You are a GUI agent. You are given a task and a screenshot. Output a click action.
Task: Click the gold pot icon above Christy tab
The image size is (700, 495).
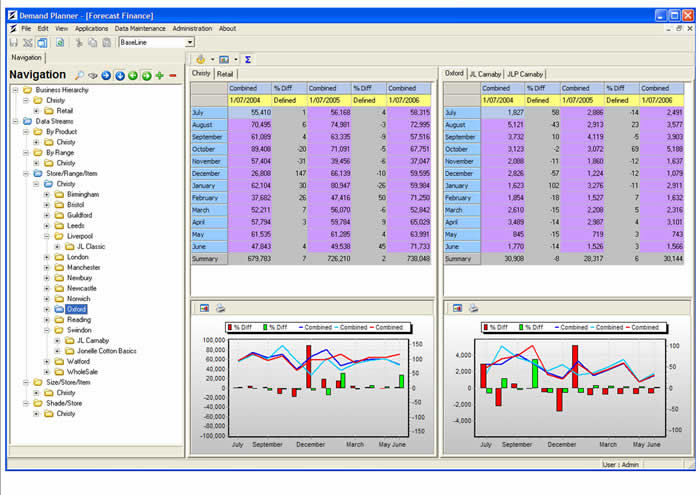pyautogui.click(x=200, y=59)
